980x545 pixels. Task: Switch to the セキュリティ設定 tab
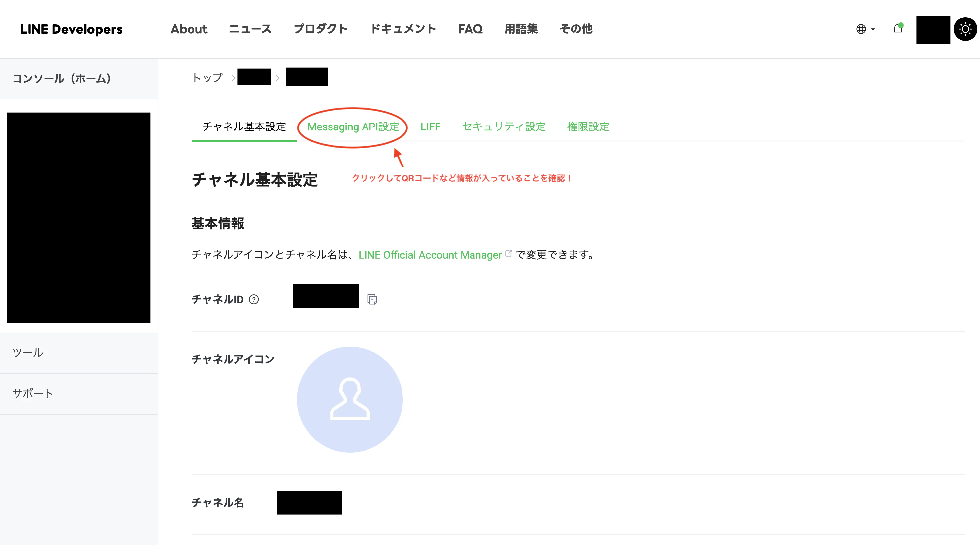504,127
